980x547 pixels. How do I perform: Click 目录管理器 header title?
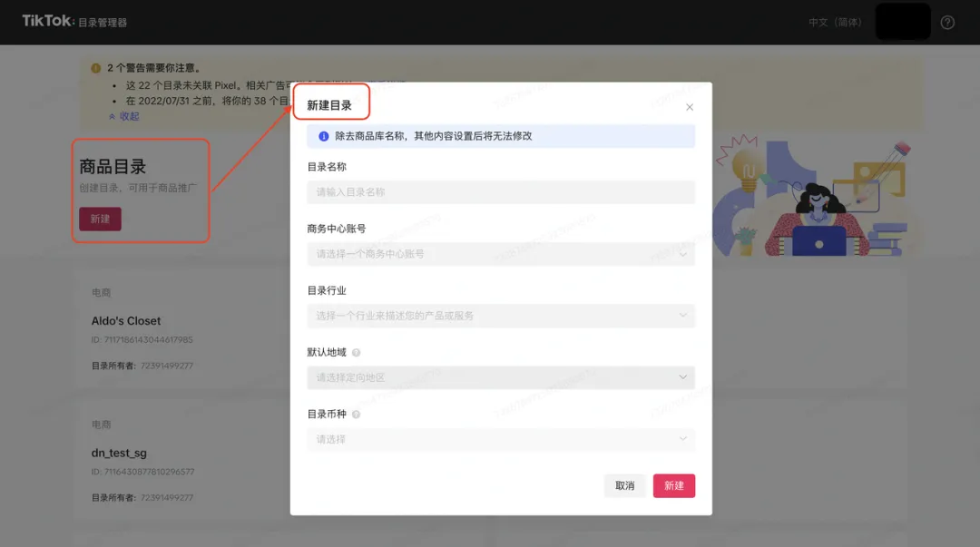tap(103, 23)
